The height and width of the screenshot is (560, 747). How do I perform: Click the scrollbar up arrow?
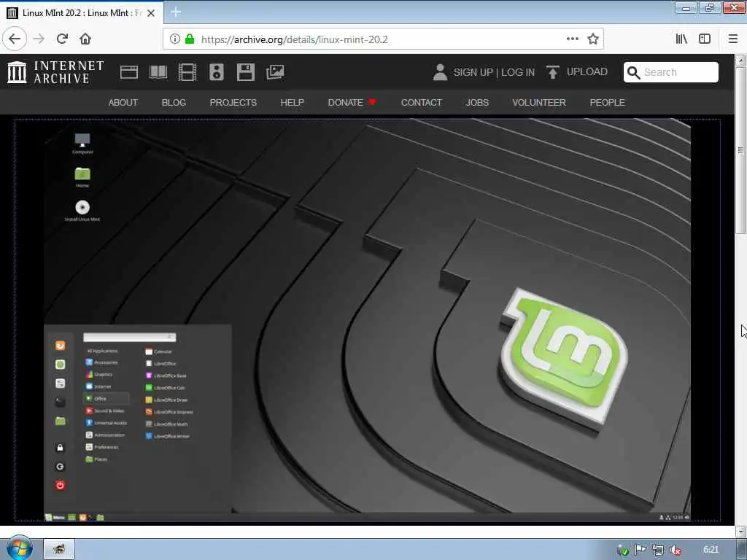point(740,61)
